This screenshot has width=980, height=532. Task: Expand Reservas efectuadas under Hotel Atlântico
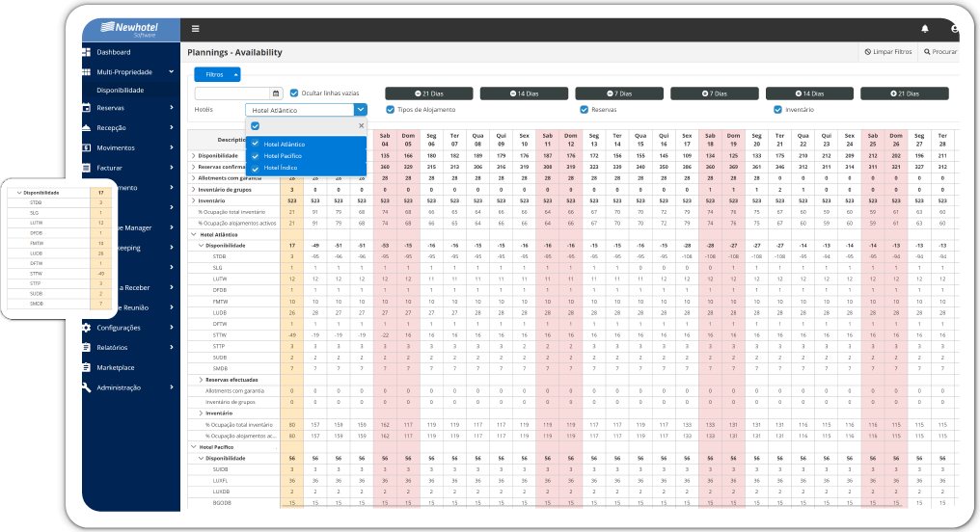coord(201,381)
